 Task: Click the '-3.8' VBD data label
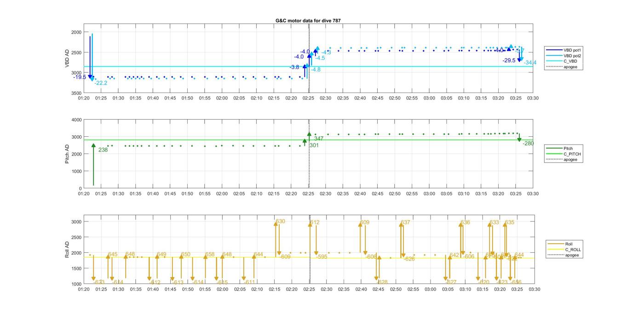click(x=294, y=67)
